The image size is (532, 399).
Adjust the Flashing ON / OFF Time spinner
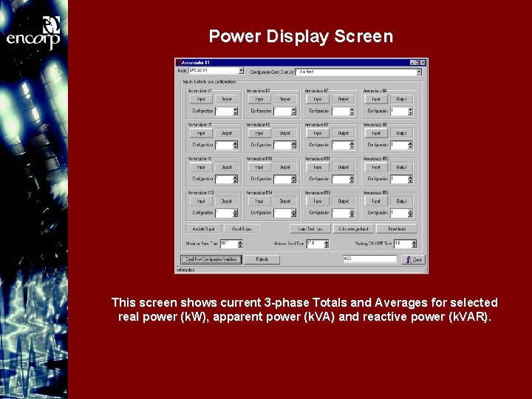pos(414,244)
